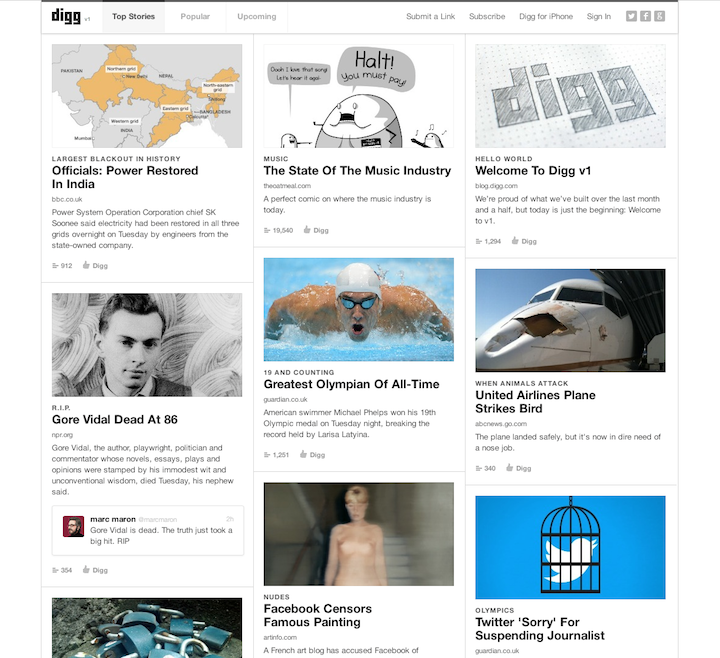Open Digg's Google Plus icon in header
720x658 pixels.
click(x=659, y=17)
